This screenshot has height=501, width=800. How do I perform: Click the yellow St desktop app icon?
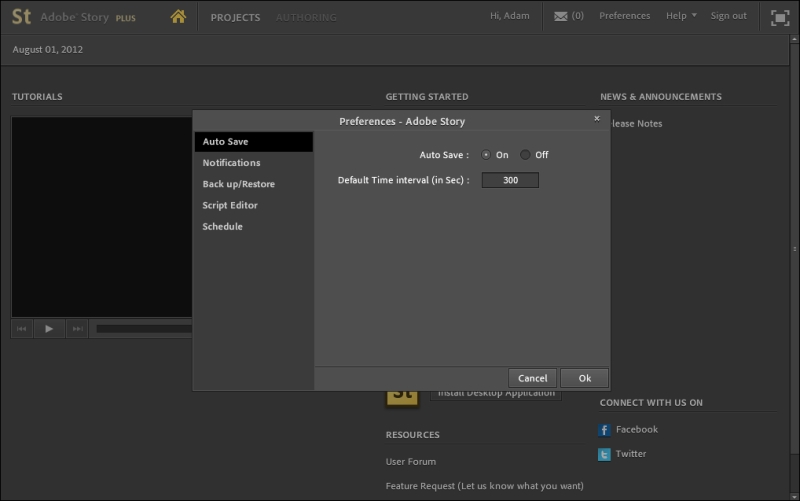(x=402, y=397)
